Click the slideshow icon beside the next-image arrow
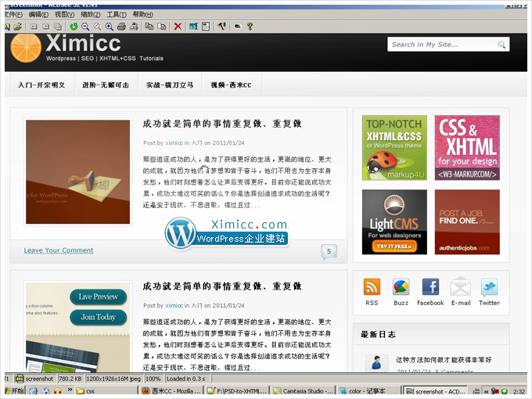532x399 pixels. click(58, 27)
